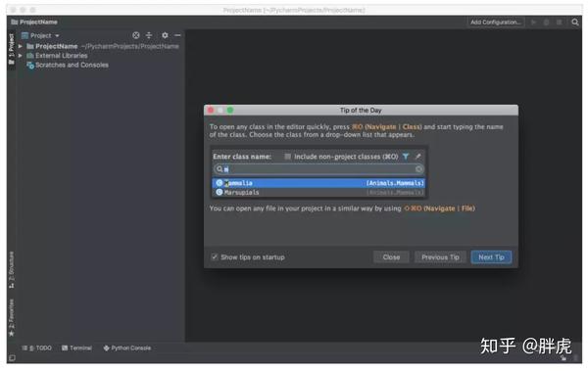Toggle Include non-project classes checkbox
Screen dimensions: 588x371
[287, 157]
